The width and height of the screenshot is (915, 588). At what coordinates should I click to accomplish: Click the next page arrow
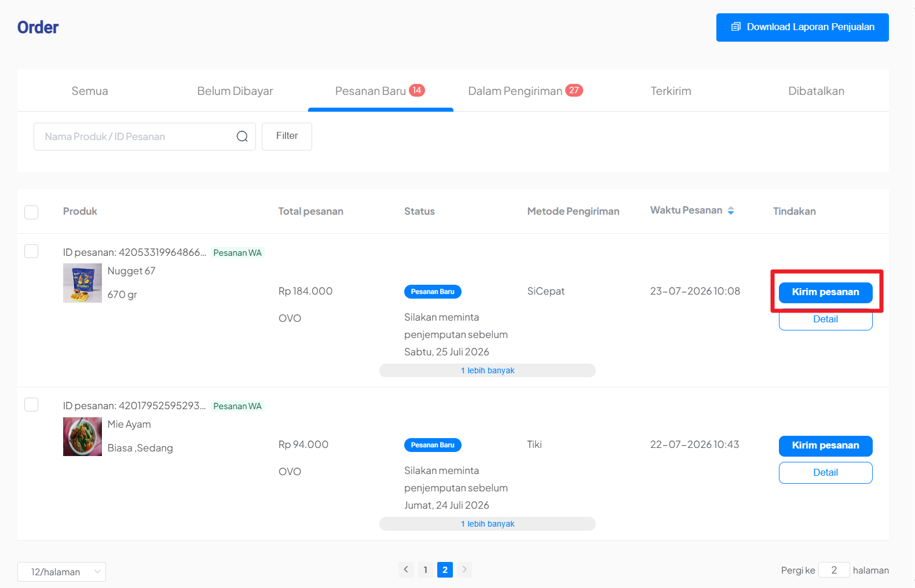(464, 569)
